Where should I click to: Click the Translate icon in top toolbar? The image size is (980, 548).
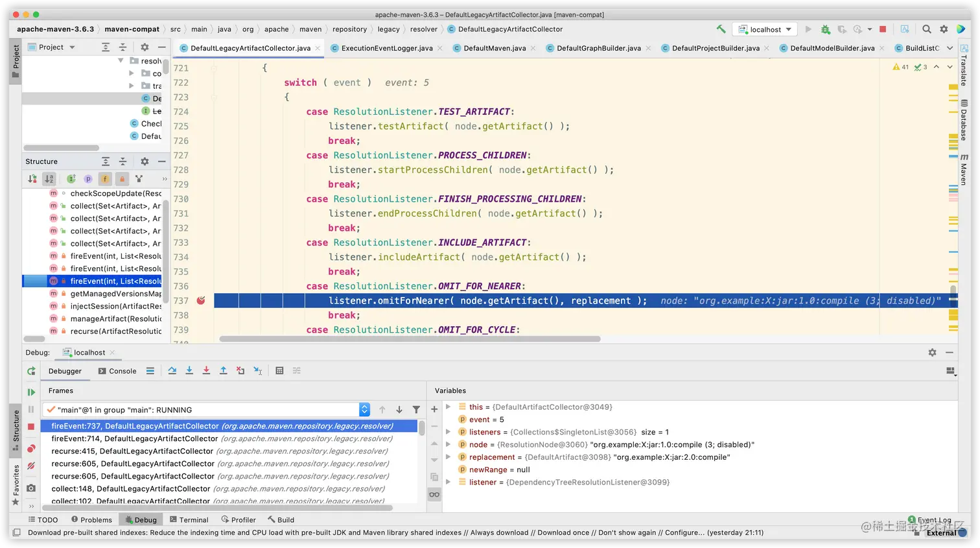pyautogui.click(x=905, y=29)
